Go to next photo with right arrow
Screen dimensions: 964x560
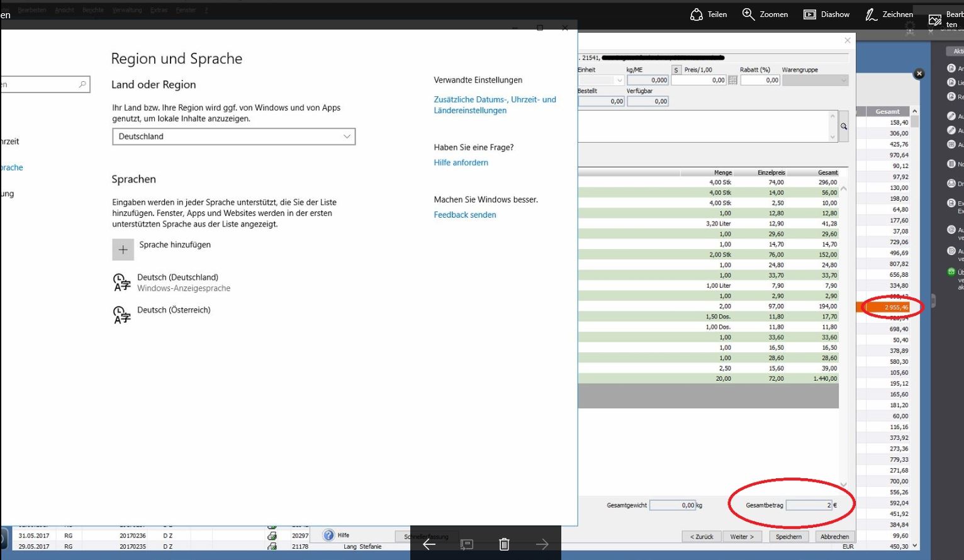(542, 544)
